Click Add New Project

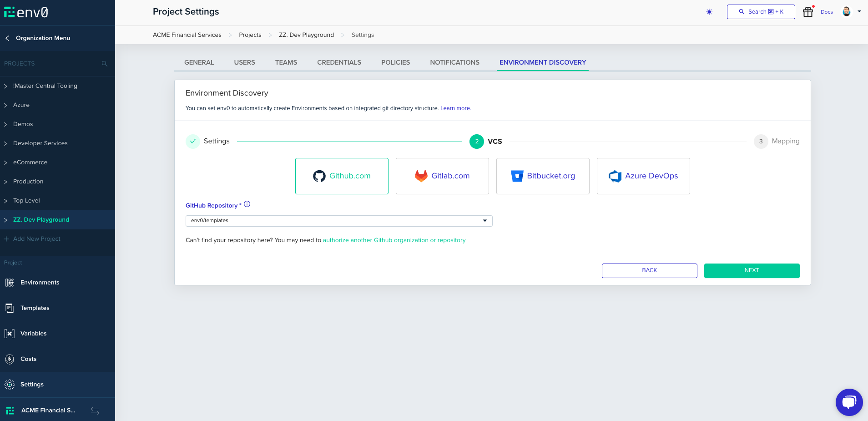(x=36, y=239)
